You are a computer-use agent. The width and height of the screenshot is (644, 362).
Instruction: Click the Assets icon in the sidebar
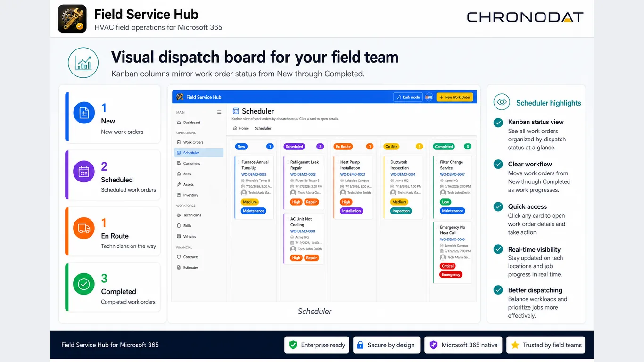pos(179,184)
